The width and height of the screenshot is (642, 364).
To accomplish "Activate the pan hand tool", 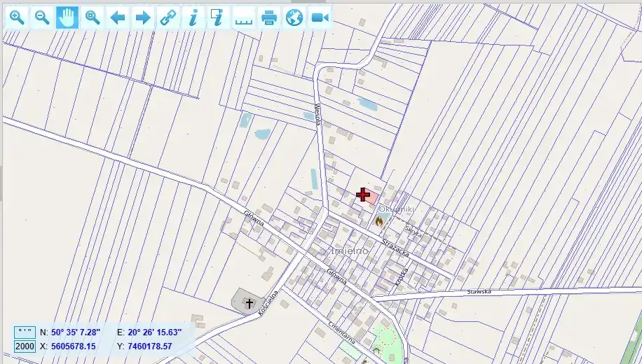I will (x=67, y=17).
